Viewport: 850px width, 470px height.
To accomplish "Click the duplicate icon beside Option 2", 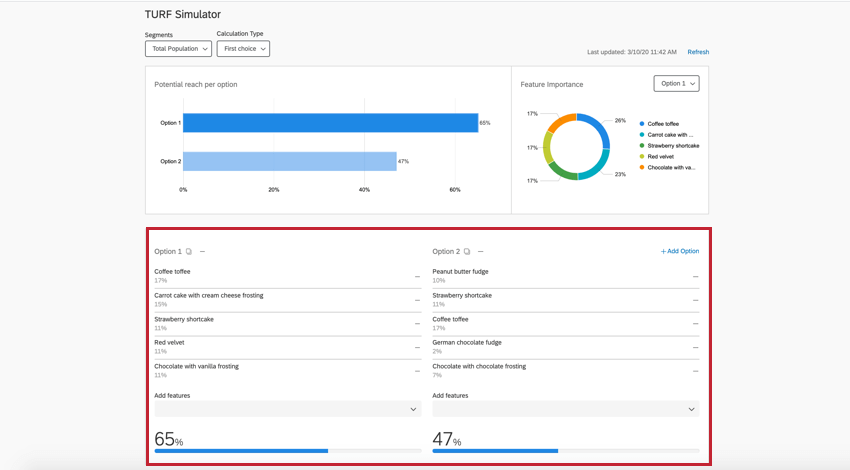I will [x=467, y=252].
